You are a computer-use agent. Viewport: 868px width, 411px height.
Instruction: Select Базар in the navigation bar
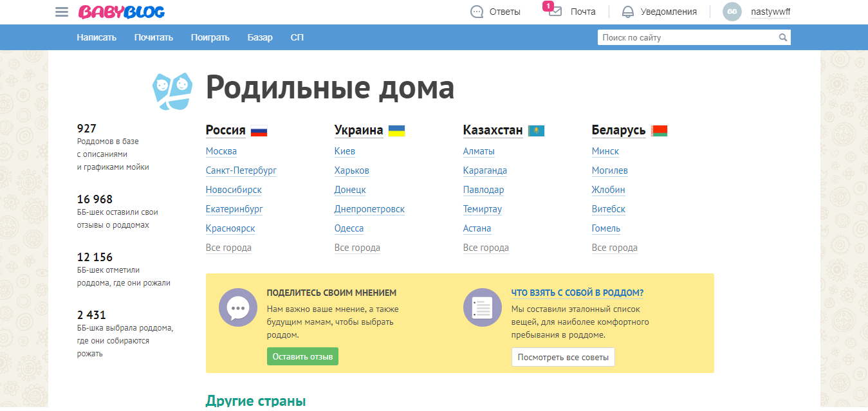click(x=260, y=37)
